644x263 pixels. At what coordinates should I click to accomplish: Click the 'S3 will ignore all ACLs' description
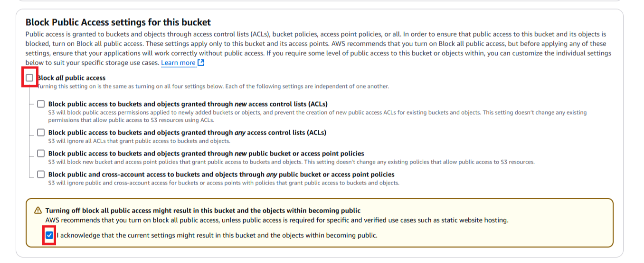pyautogui.click(x=139, y=141)
